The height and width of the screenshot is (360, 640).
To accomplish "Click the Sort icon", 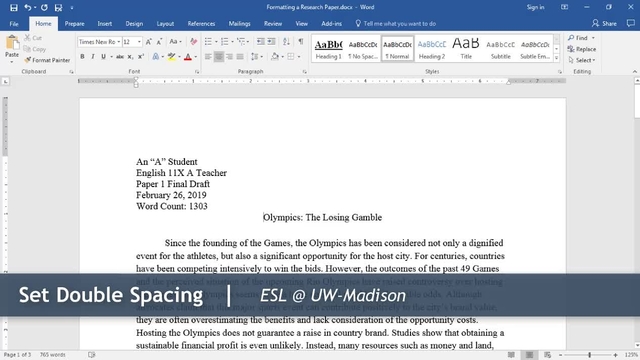I will tap(287, 42).
